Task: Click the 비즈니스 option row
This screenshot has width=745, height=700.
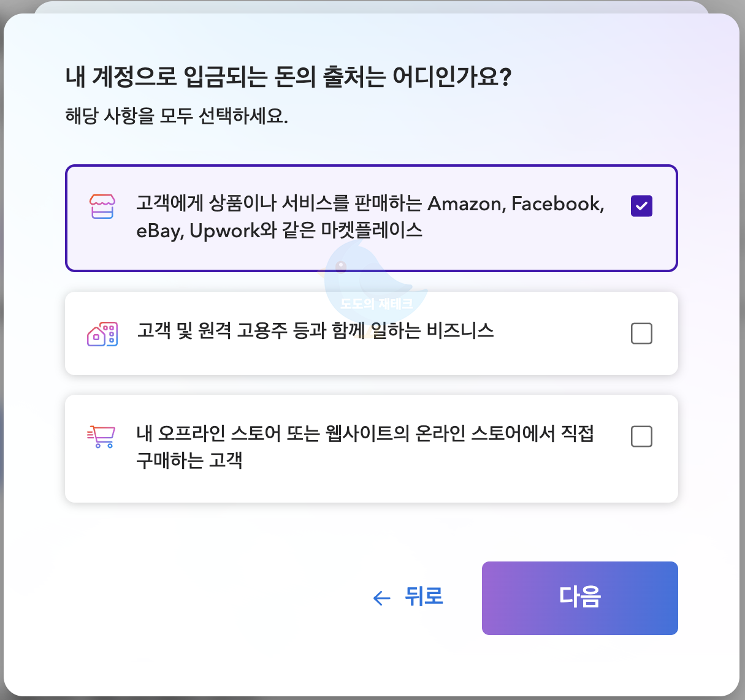Action: (371, 333)
